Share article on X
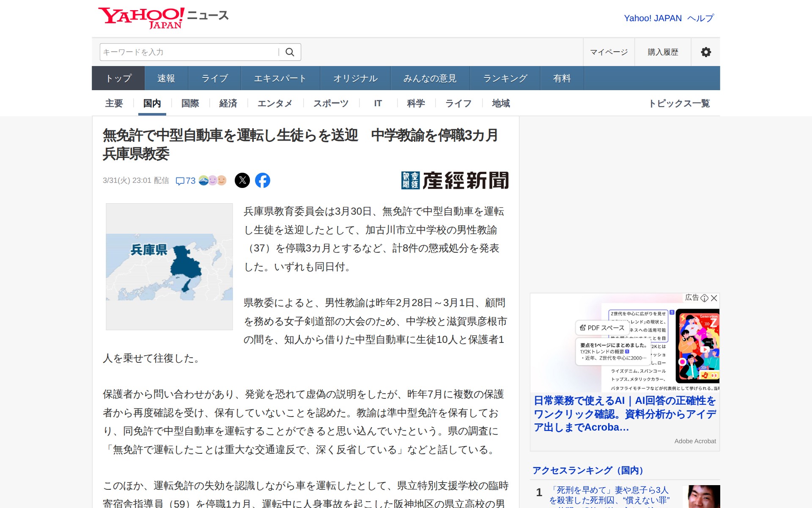Image resolution: width=812 pixels, height=508 pixels. point(242,180)
